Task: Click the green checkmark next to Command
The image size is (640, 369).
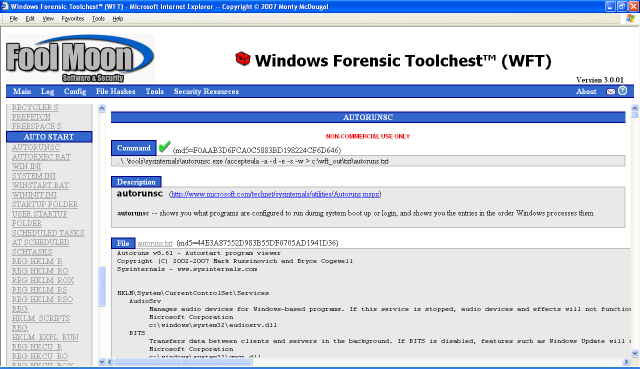Action: (164, 146)
